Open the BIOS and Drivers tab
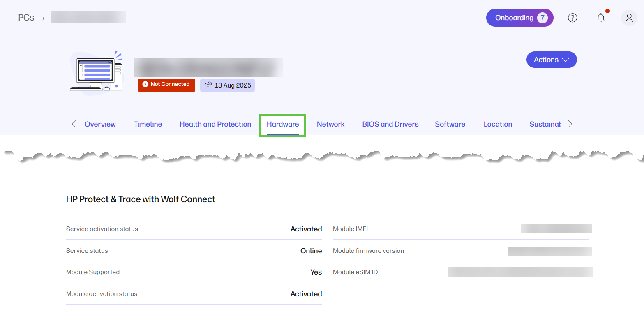The image size is (644, 335). coord(390,124)
